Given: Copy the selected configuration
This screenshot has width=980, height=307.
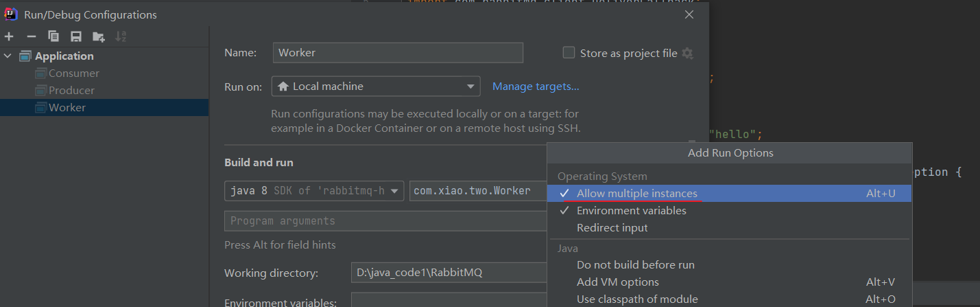Looking at the screenshot, I should (x=53, y=36).
